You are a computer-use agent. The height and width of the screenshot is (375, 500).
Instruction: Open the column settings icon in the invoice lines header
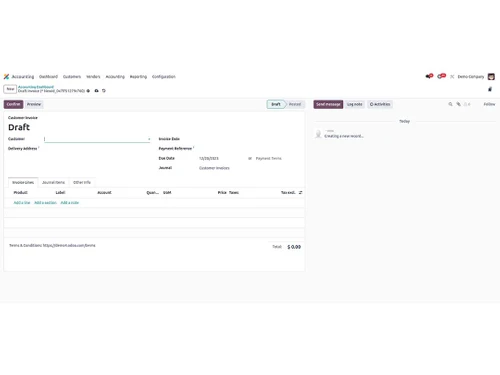point(300,193)
